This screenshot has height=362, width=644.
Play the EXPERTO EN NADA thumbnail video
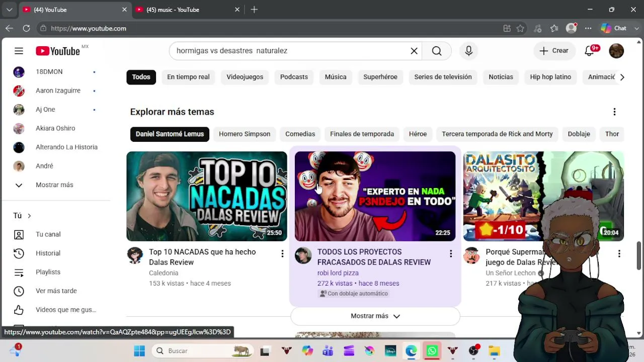click(375, 197)
